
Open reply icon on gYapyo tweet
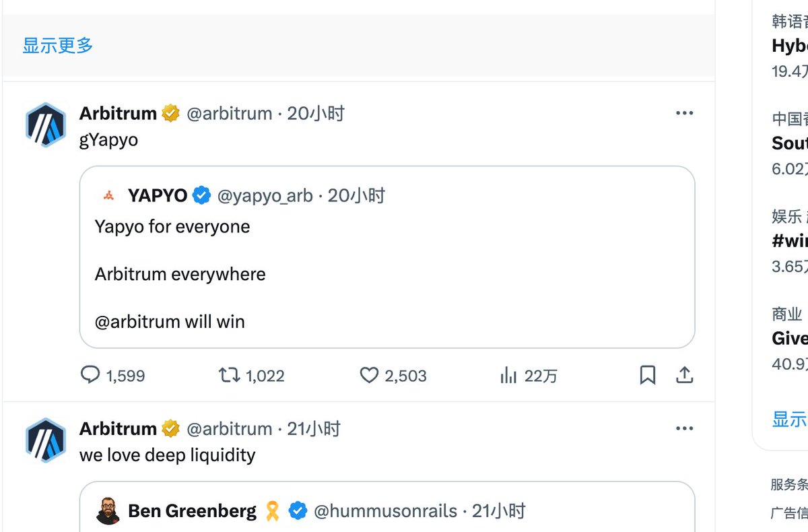click(x=90, y=375)
